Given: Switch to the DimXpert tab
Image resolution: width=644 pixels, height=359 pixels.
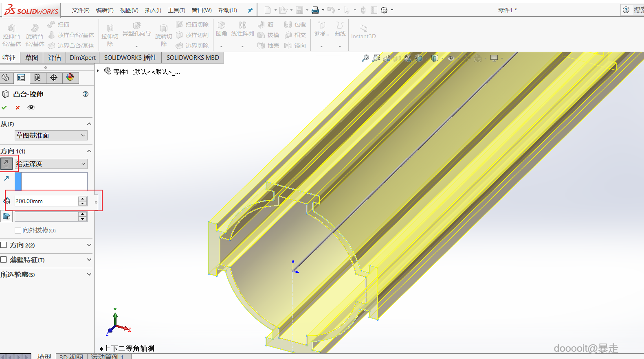Looking at the screenshot, I should coord(83,57).
